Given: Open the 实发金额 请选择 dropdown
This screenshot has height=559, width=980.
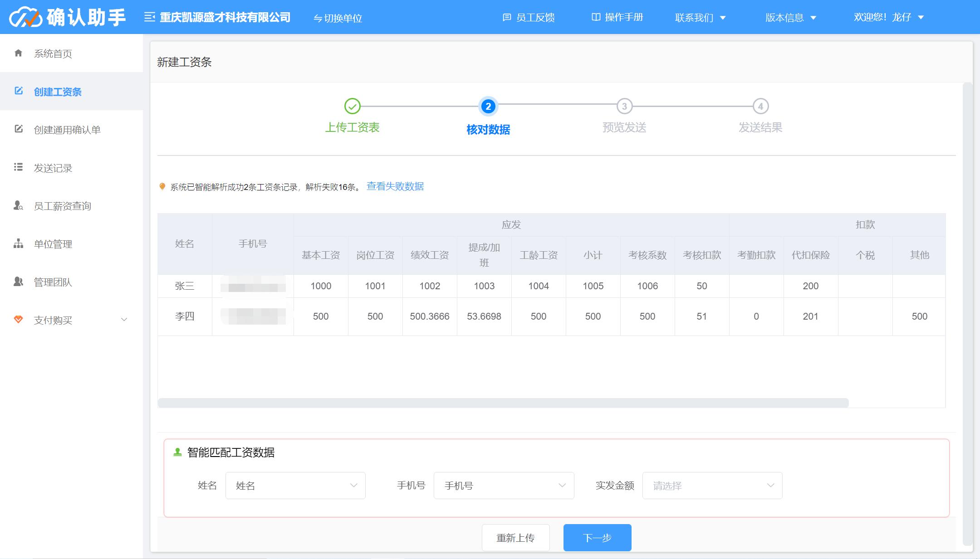Looking at the screenshot, I should pyautogui.click(x=712, y=486).
